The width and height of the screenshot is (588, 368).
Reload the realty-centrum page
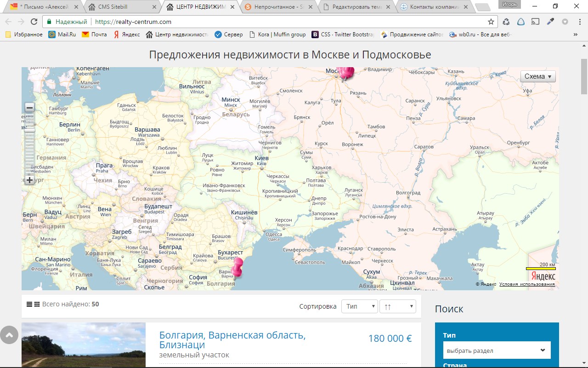pos(34,22)
